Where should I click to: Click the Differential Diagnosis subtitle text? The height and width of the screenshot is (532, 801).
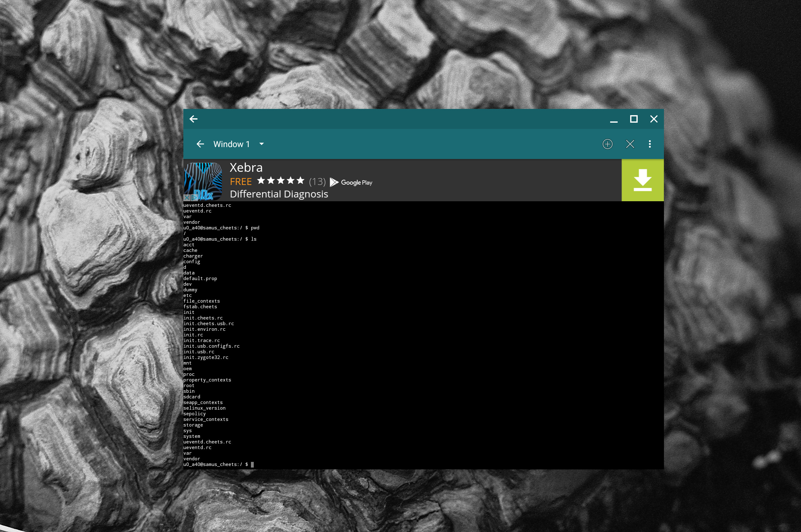coord(280,194)
